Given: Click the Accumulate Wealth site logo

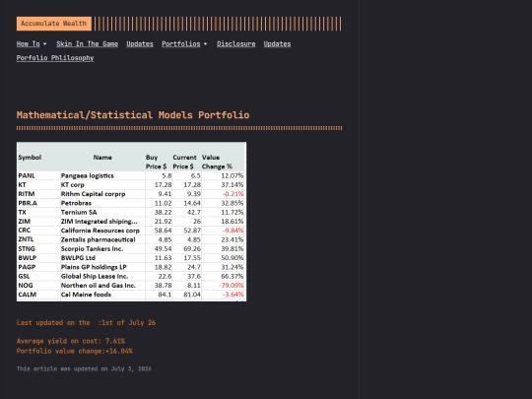Looking at the screenshot, I should (x=53, y=24).
